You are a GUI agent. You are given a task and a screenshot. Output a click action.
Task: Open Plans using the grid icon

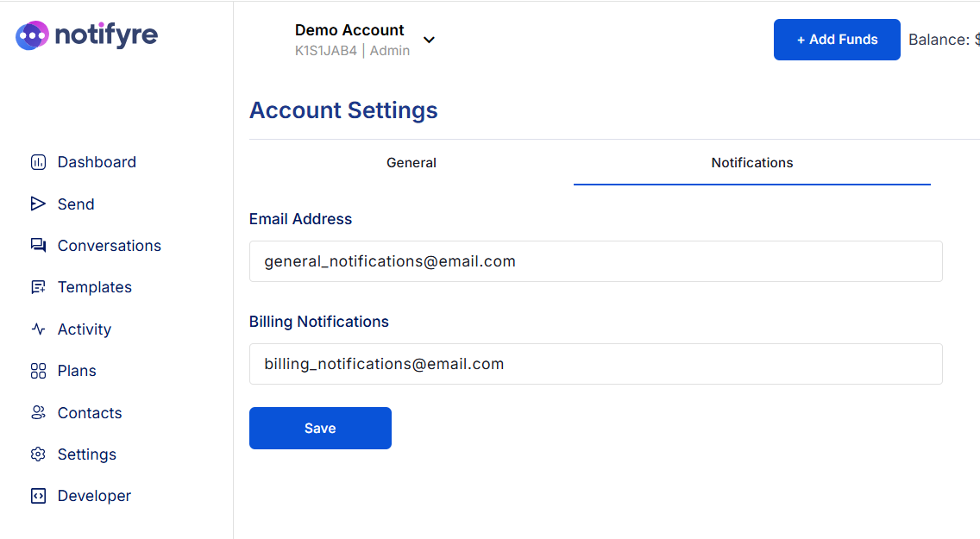(38, 371)
